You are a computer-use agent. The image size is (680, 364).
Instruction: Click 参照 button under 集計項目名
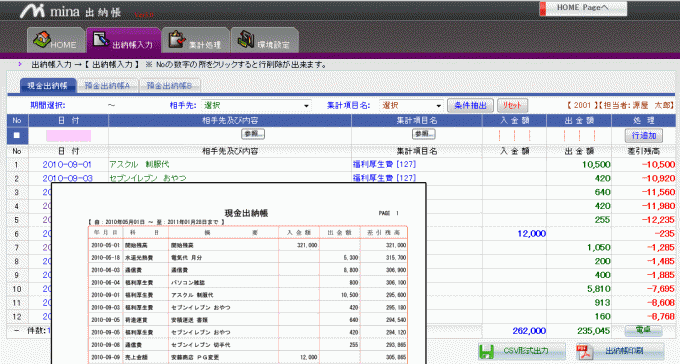coord(424,134)
